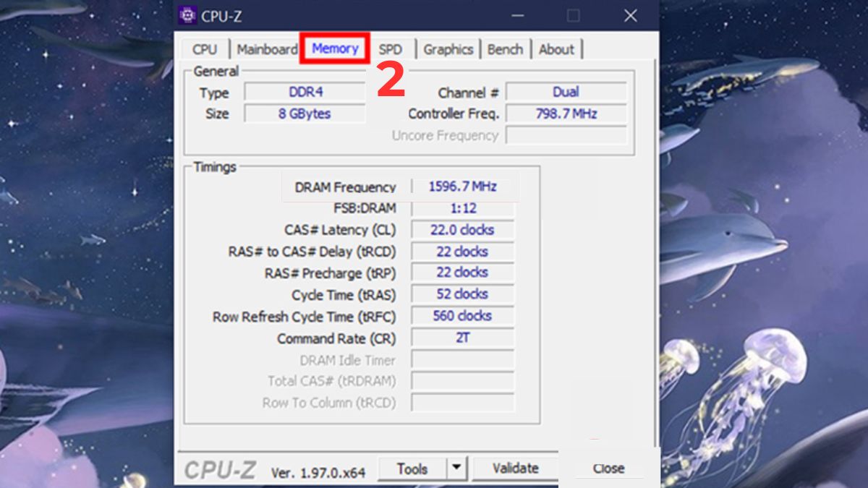The width and height of the screenshot is (868, 488).
Task: Switch to the CPU tab
Action: pos(205,49)
